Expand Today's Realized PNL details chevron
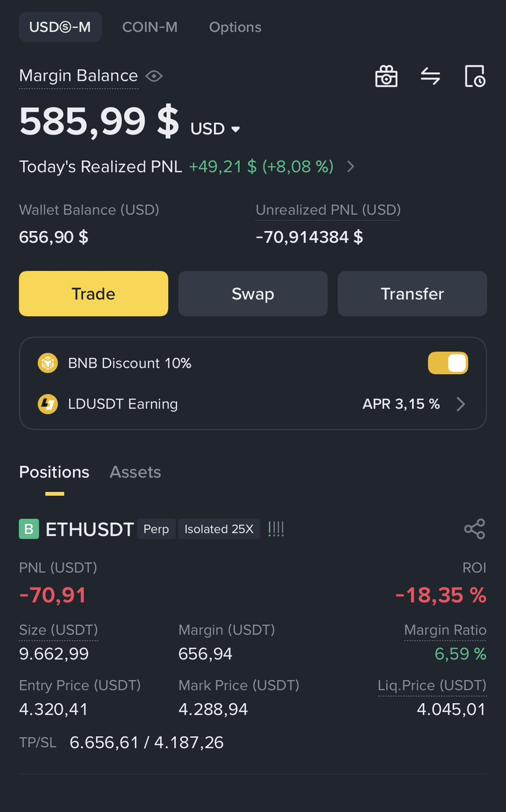Viewport: 506px width, 812px height. 351,166
